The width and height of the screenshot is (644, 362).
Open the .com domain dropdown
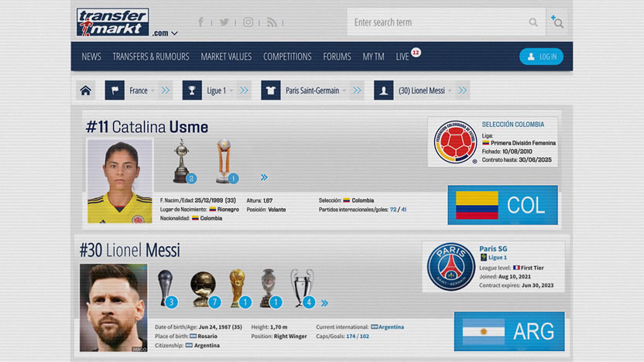[165, 32]
